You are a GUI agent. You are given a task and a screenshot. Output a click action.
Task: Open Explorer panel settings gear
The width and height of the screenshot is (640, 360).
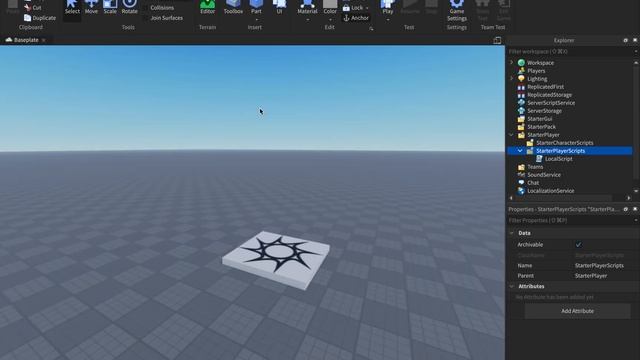(x=625, y=40)
